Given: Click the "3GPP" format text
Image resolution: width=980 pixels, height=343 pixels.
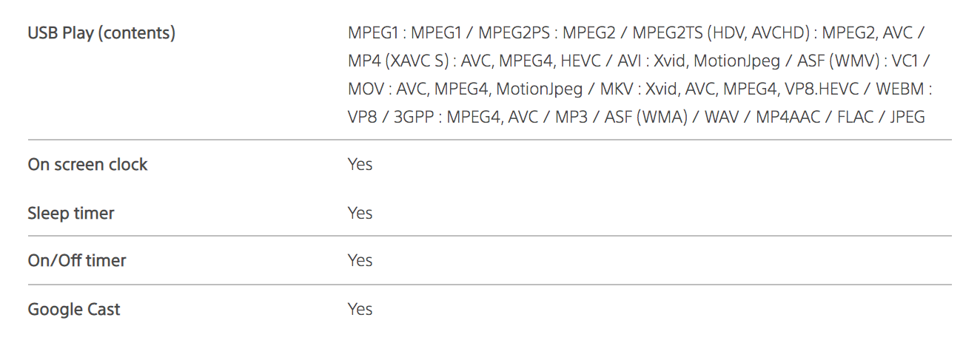Looking at the screenshot, I should (x=410, y=118).
